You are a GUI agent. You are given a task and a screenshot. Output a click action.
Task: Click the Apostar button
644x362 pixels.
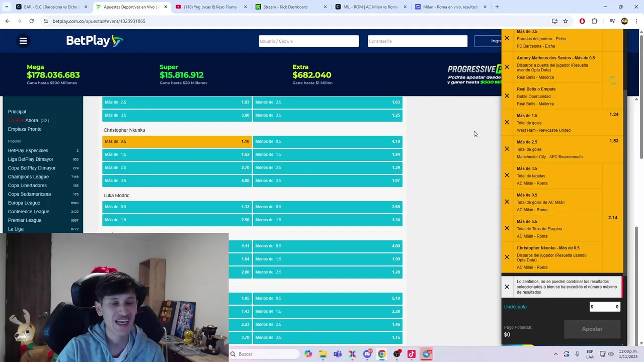(592, 329)
